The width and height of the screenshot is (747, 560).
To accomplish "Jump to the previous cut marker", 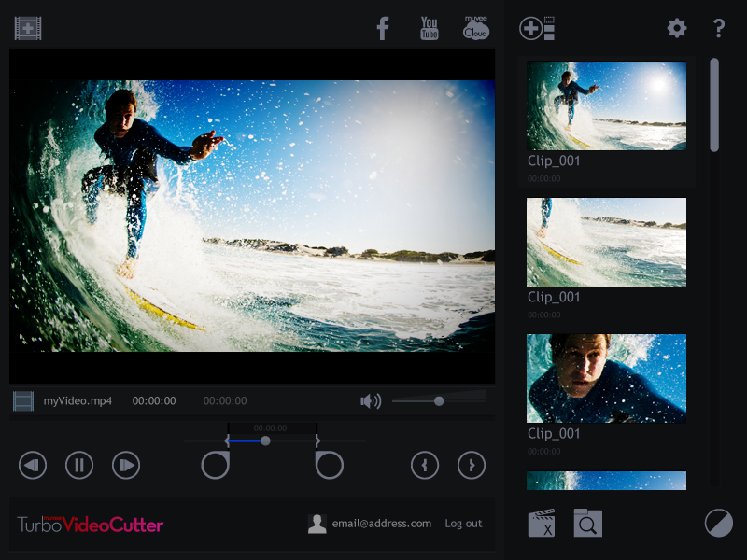I will coord(425,465).
